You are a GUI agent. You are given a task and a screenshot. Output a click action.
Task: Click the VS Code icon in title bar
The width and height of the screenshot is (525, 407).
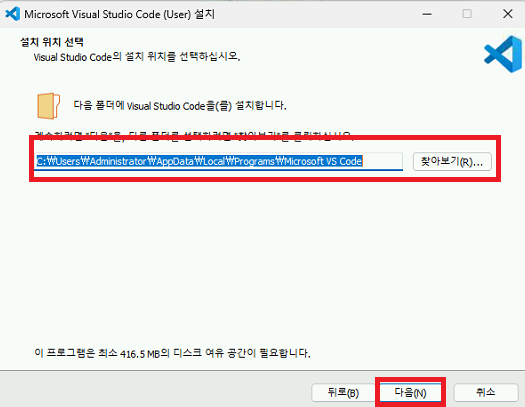[x=13, y=14]
